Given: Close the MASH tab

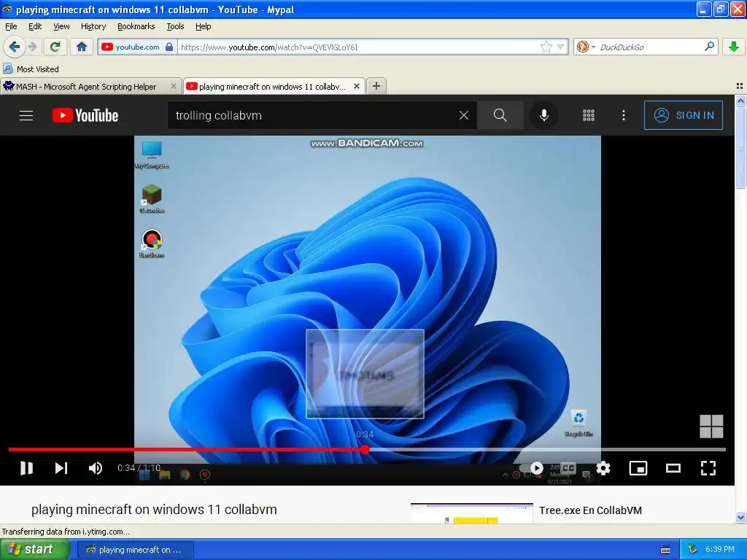Looking at the screenshot, I should tap(174, 86).
